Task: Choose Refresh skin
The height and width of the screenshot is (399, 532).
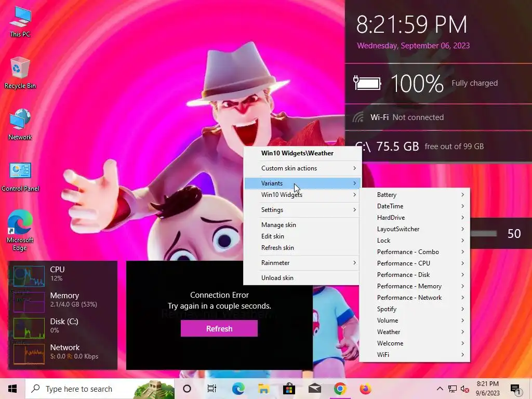Action: (x=302, y=248)
